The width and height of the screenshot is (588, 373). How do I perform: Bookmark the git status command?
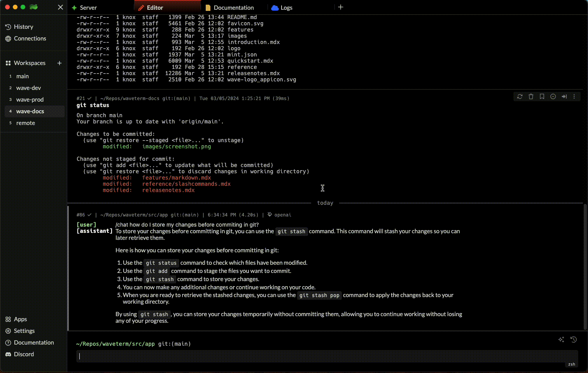point(542,97)
